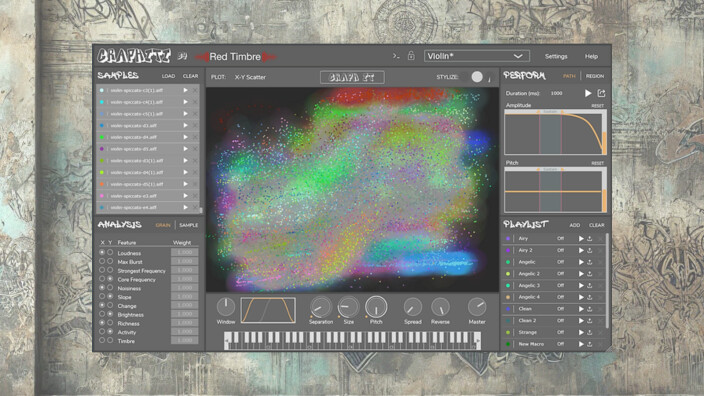This screenshot has height=396, width=704.
Task: Export the Clean playlist entry
Action: [590, 309]
